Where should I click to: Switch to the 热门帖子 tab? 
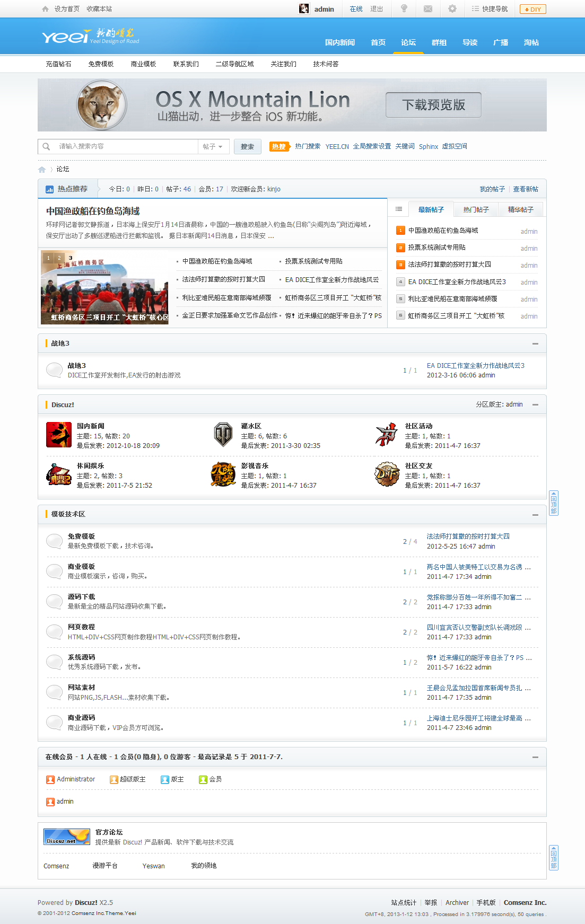point(476,209)
